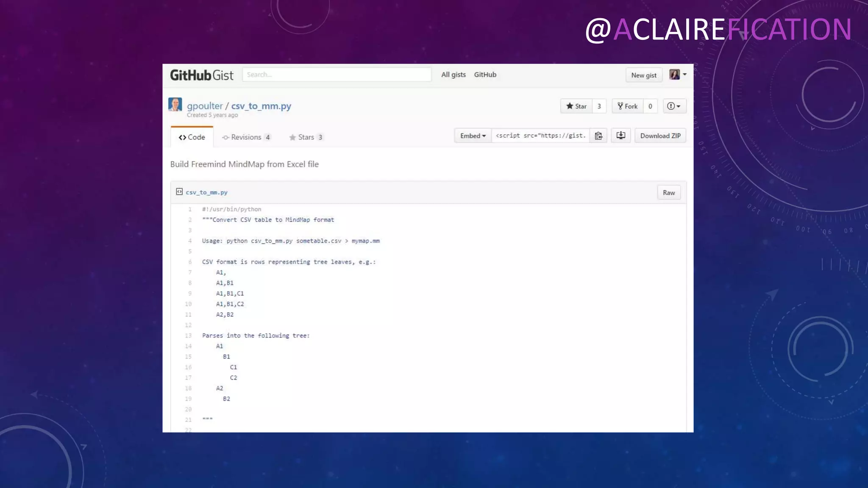Screen dimensions: 868x488
Task: Star this gist
Action: (x=576, y=106)
